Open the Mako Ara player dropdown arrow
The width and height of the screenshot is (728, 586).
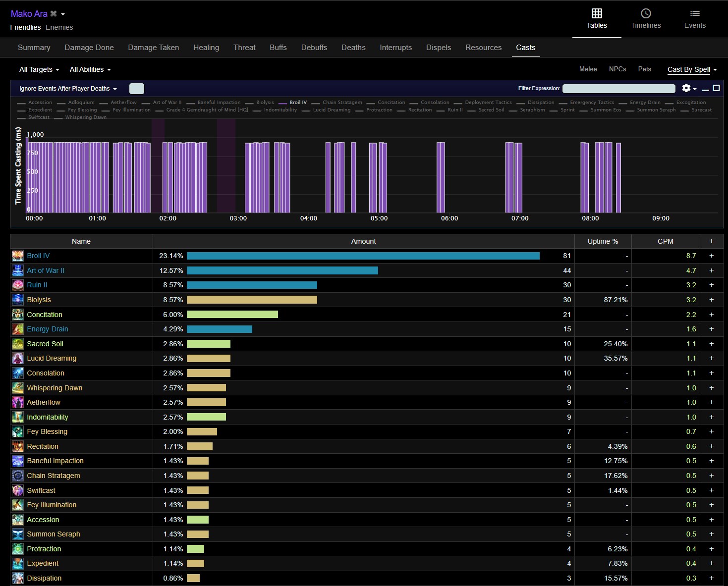[63, 14]
